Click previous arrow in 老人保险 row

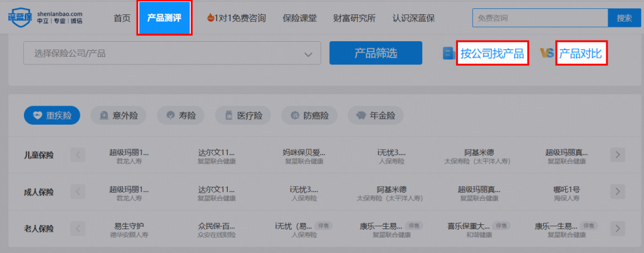coord(78,229)
